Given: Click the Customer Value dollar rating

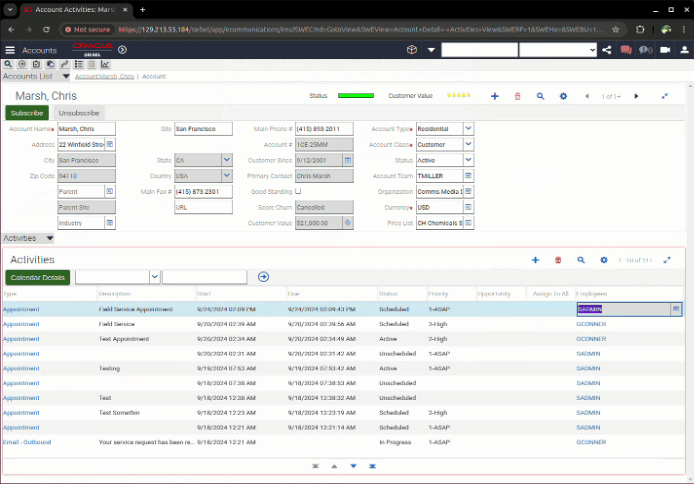Looking at the screenshot, I should point(459,95).
